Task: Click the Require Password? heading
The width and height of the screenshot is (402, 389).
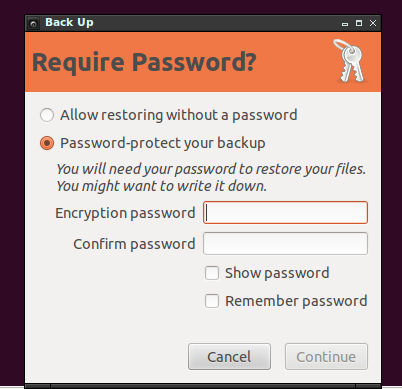Action: [144, 62]
